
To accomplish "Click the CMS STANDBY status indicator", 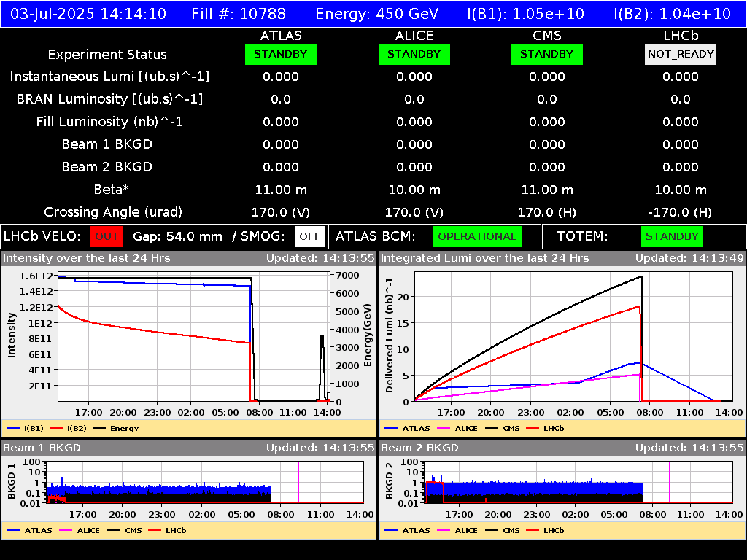I will coord(547,54).
